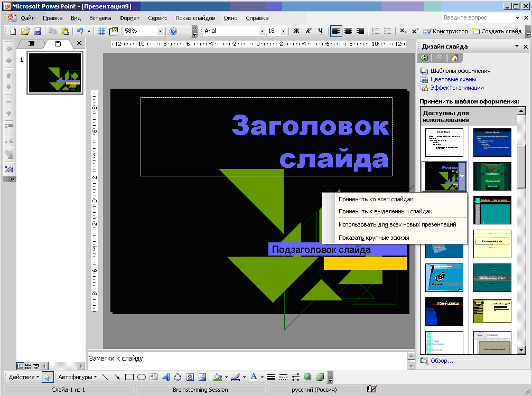Open the Формат menu
Image resolution: width=532 pixels, height=396 pixels.
point(129,18)
